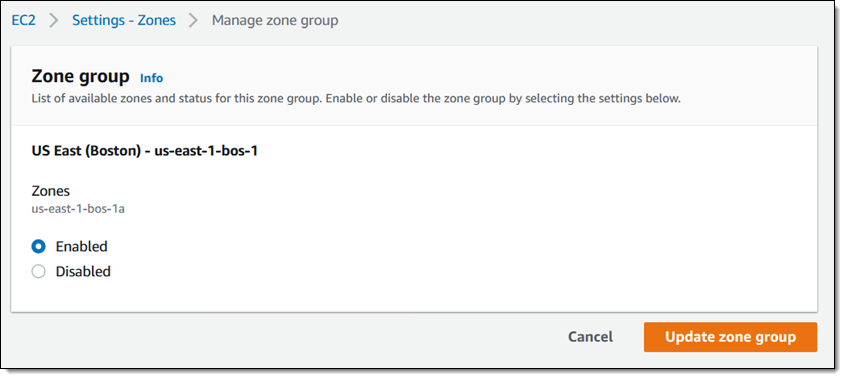Click the Zone group heading
Image resolution: width=845 pixels, height=379 pixels.
[x=80, y=77]
